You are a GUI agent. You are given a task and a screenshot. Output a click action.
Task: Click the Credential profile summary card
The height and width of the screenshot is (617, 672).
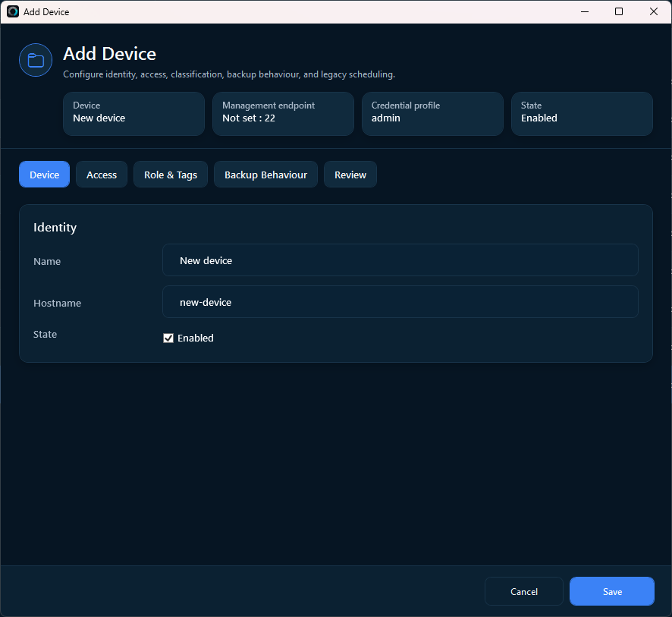coord(432,114)
